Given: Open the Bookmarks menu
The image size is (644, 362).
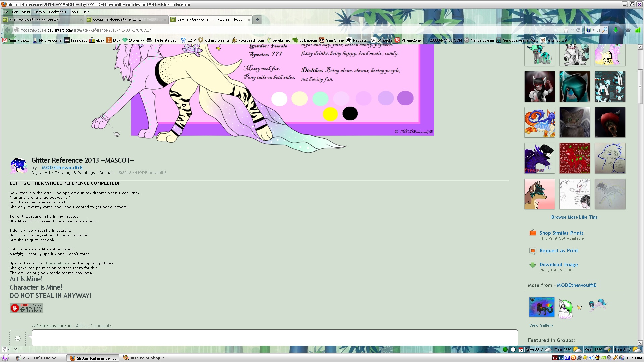Looking at the screenshot, I should click(57, 12).
